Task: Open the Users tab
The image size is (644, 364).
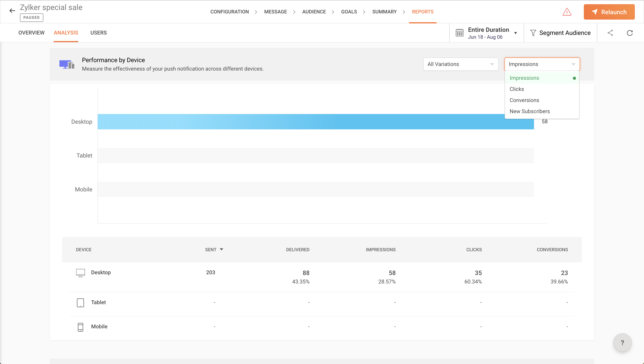Action: (x=99, y=33)
